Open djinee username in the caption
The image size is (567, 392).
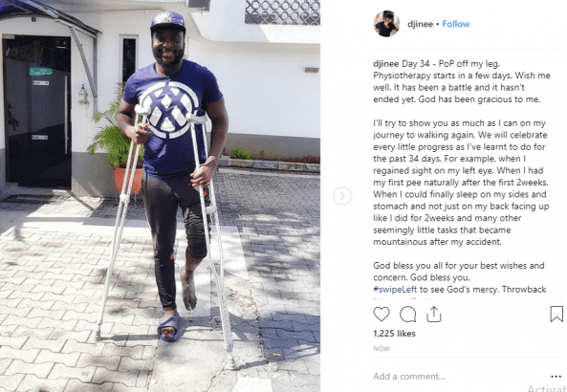click(x=386, y=64)
